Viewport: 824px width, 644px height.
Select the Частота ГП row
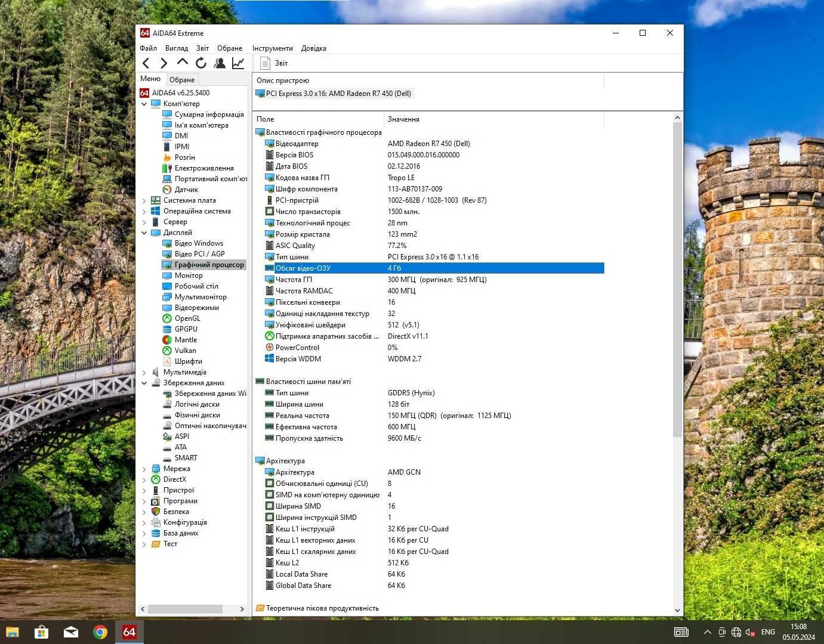[428, 280]
